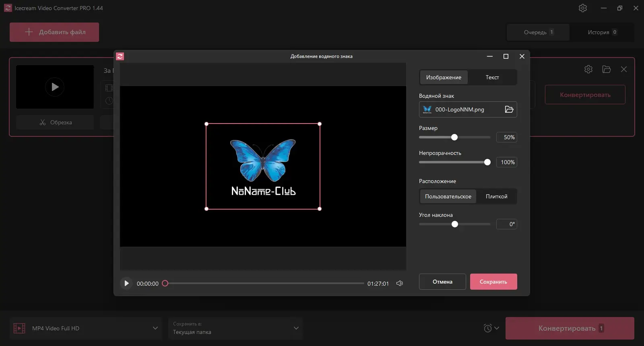Click the Обрезка trim button
Viewport: 644px width, 346px height.
(55, 122)
